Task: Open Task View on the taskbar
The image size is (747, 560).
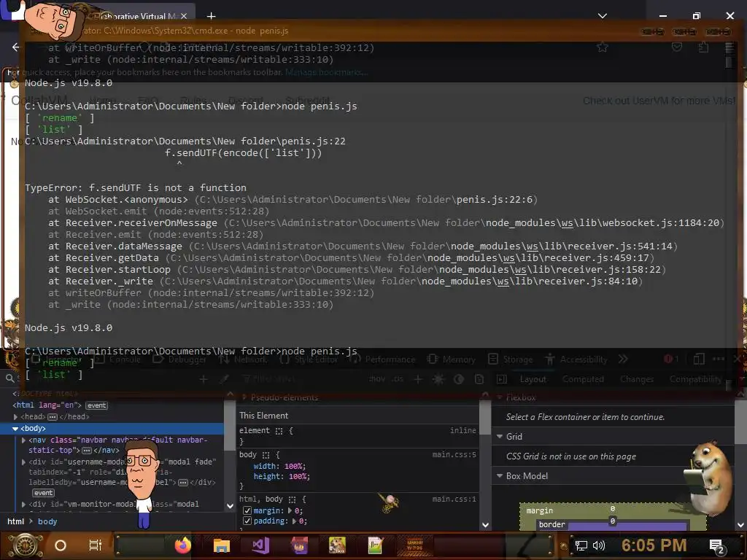Action: coord(96,545)
